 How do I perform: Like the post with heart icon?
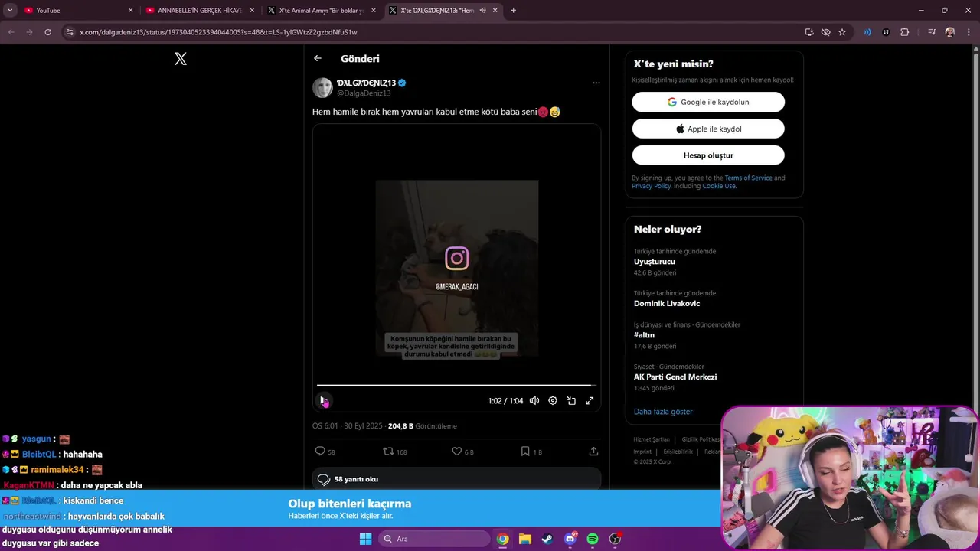coord(462,452)
